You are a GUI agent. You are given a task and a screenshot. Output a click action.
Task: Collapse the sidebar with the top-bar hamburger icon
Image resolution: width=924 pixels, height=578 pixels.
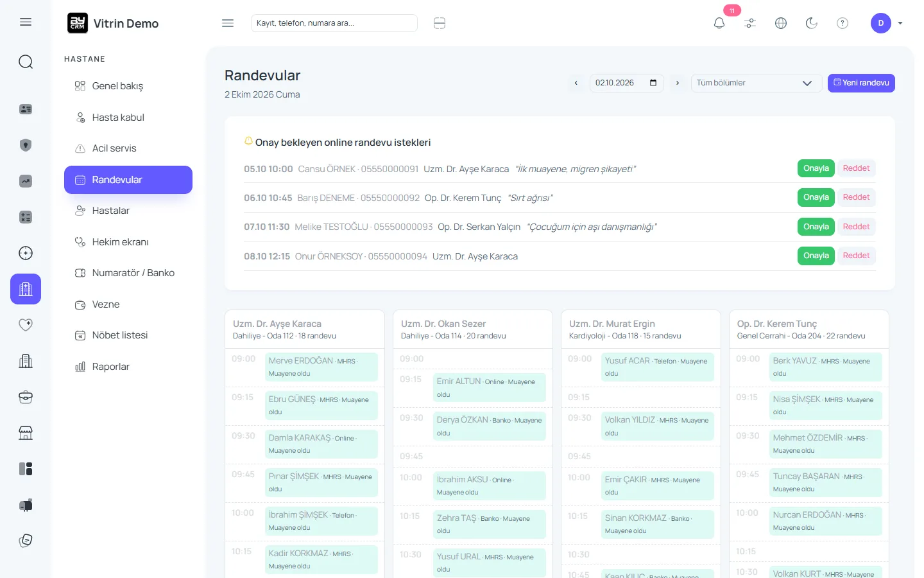click(228, 23)
